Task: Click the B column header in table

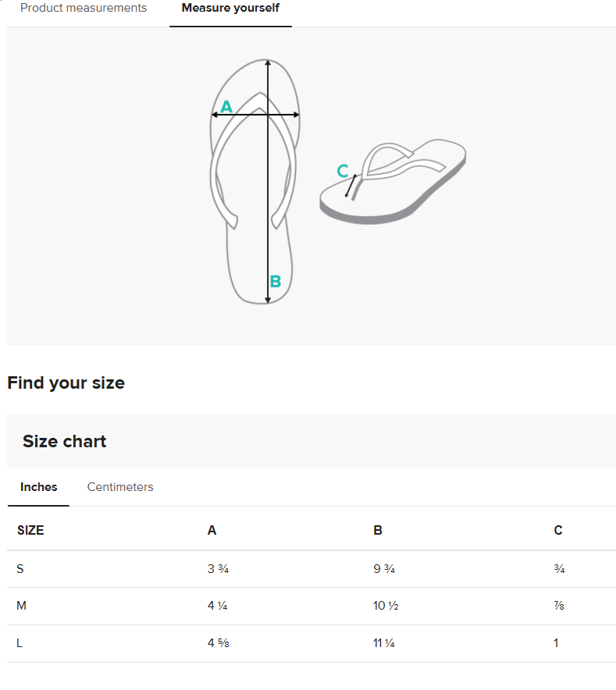Action: (378, 531)
